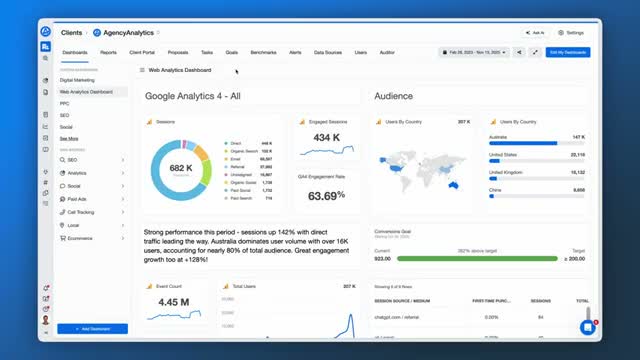Open the Tasks tab
Viewport: 640px width, 360px height.
coord(207,53)
